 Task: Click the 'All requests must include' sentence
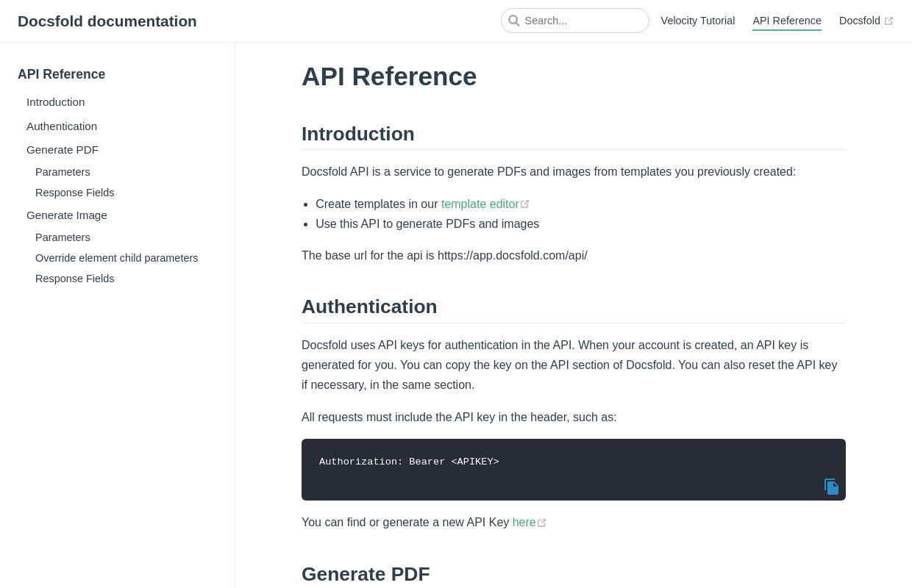(x=459, y=417)
